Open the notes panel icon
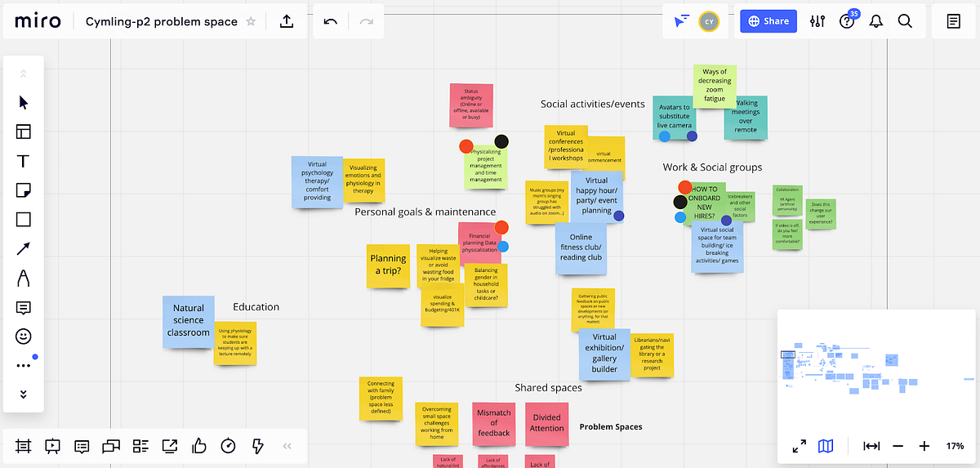980x468 pixels. [x=954, y=22]
